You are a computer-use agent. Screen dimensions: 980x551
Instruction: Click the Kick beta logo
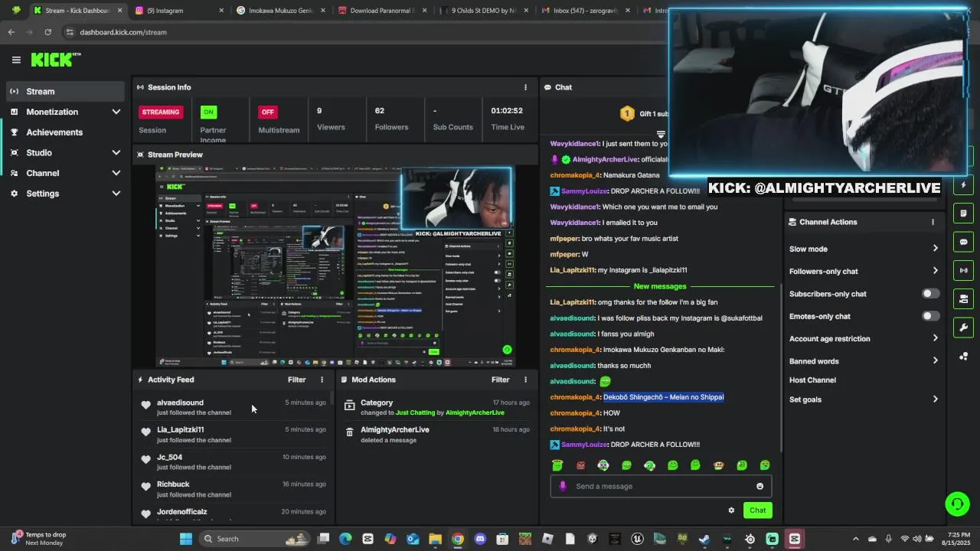[56, 59]
